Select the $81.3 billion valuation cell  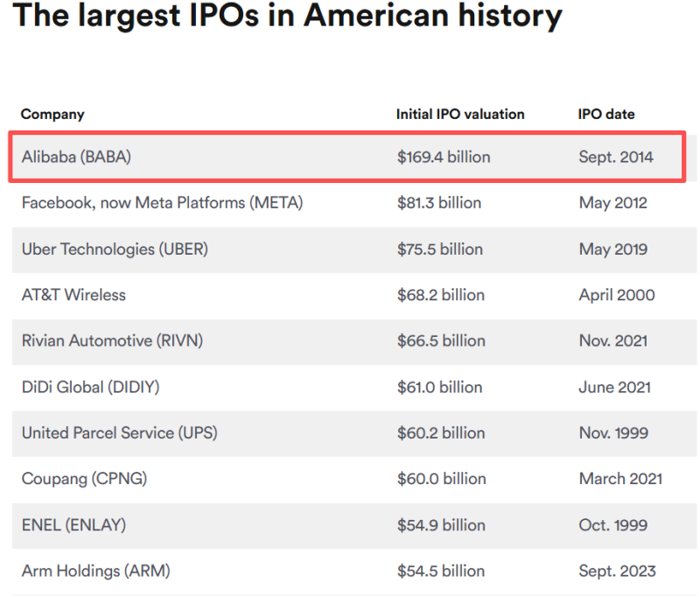(439, 203)
